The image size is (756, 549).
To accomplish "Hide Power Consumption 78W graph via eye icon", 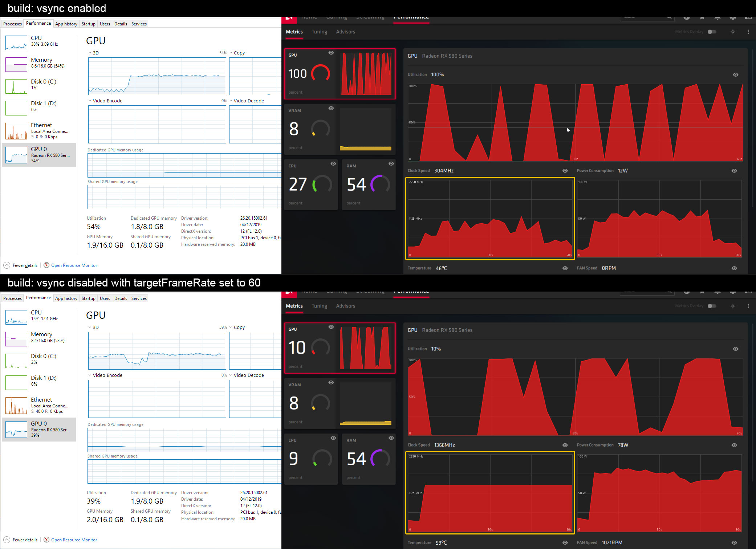I will click(x=734, y=445).
